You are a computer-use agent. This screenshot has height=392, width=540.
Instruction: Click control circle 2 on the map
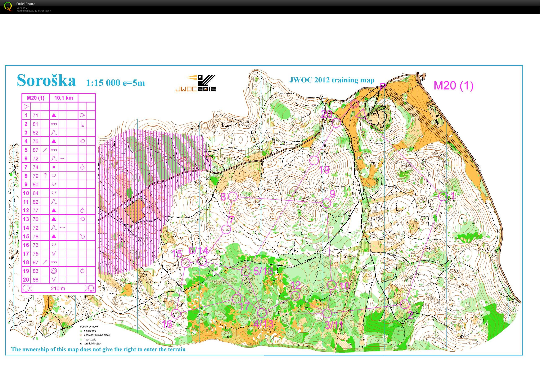(x=405, y=304)
